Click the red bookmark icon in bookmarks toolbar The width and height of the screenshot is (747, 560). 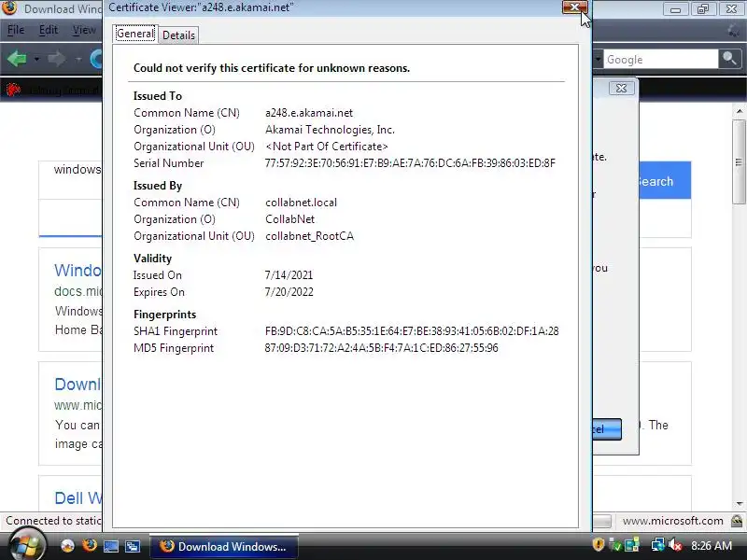pyautogui.click(x=13, y=89)
